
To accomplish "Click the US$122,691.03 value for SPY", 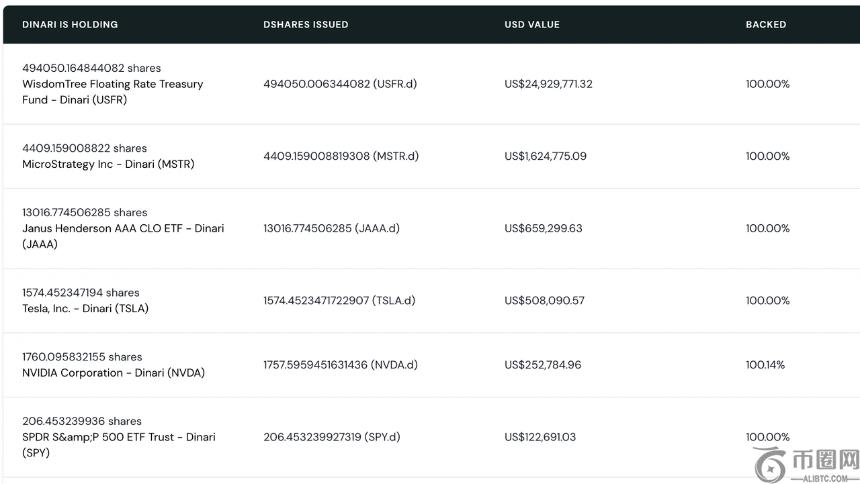I will click(x=540, y=437).
